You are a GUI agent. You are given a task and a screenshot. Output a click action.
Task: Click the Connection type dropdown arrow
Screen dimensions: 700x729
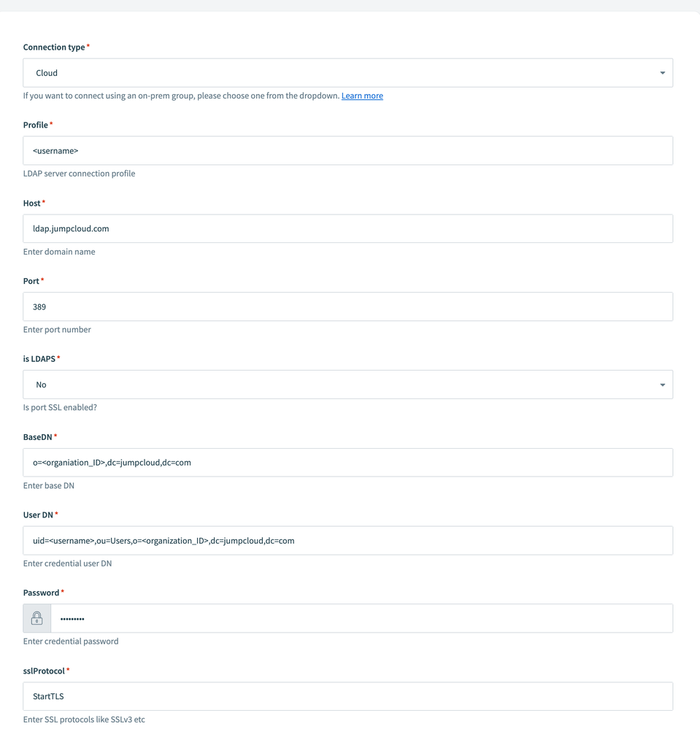click(662, 73)
